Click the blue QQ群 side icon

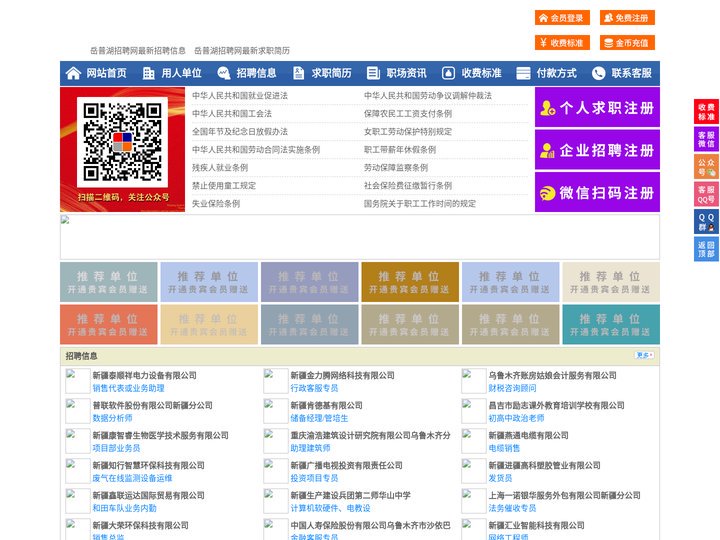(x=706, y=222)
